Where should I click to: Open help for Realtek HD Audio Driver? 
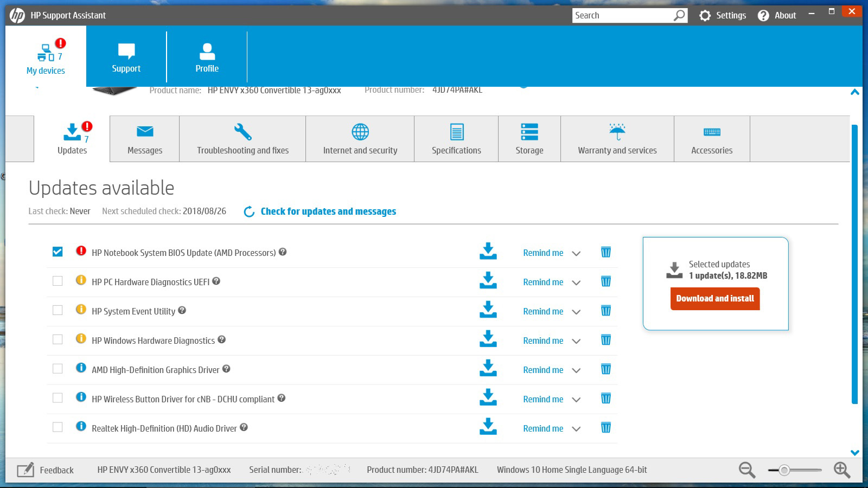(244, 427)
